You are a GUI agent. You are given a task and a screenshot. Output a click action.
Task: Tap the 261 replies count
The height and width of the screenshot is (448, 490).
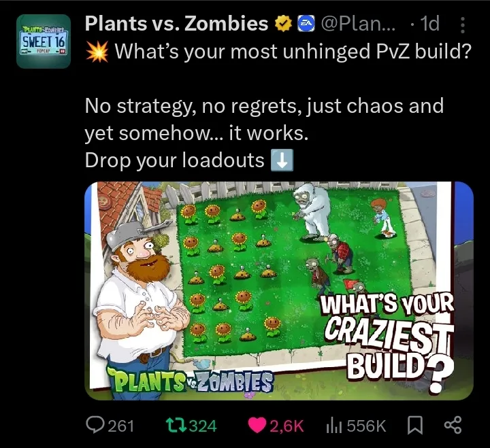[x=120, y=426]
